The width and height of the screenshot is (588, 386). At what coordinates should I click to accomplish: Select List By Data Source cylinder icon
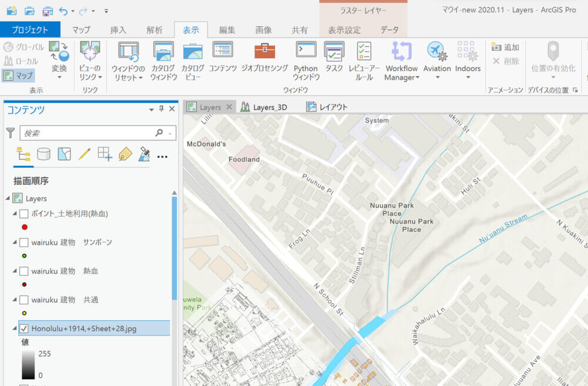click(44, 154)
